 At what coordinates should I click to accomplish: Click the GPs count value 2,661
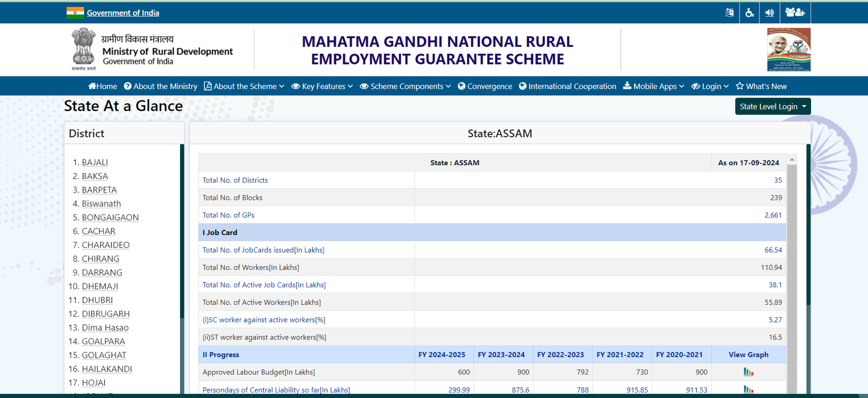[773, 215]
